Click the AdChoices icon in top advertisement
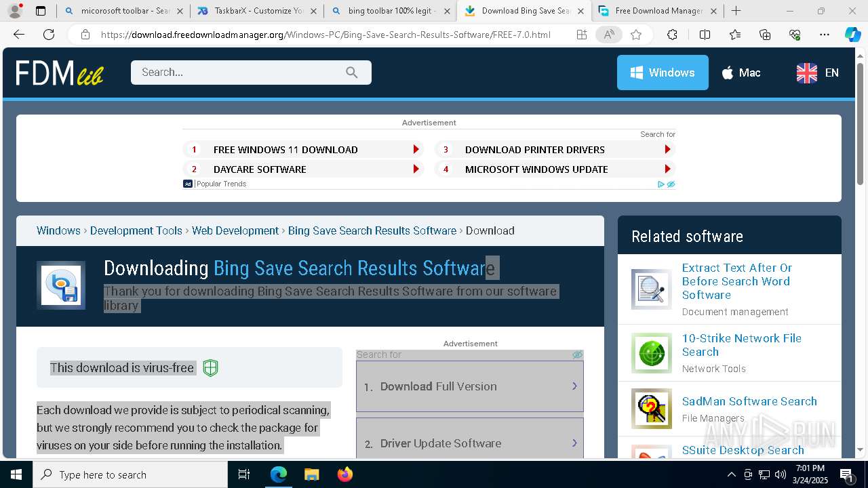The width and height of the screenshot is (868, 488). point(661,184)
